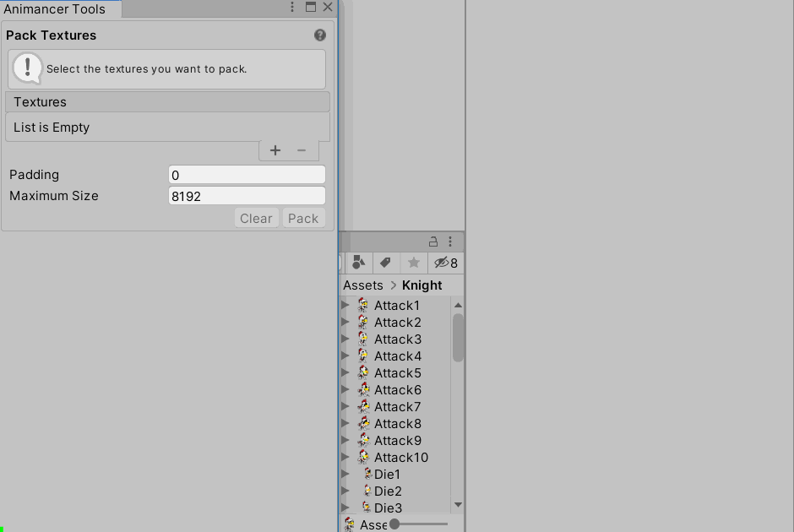This screenshot has height=532, width=794.
Task: Collapse the Textures list header
Action: (167, 101)
